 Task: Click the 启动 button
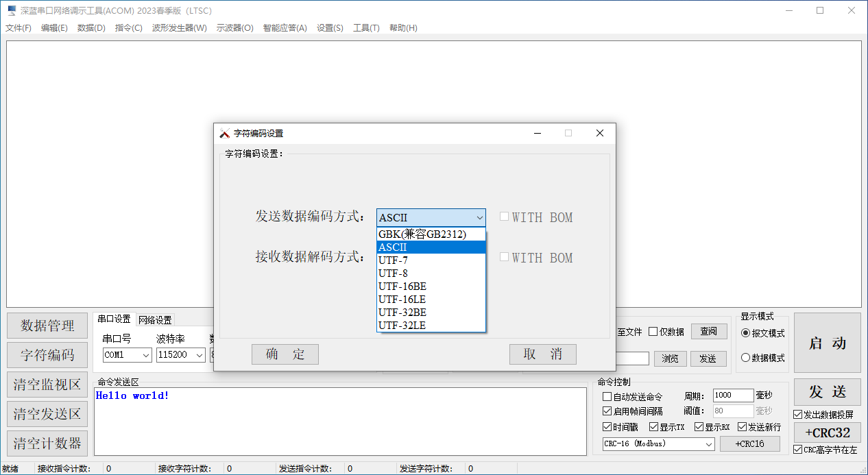tap(828, 343)
